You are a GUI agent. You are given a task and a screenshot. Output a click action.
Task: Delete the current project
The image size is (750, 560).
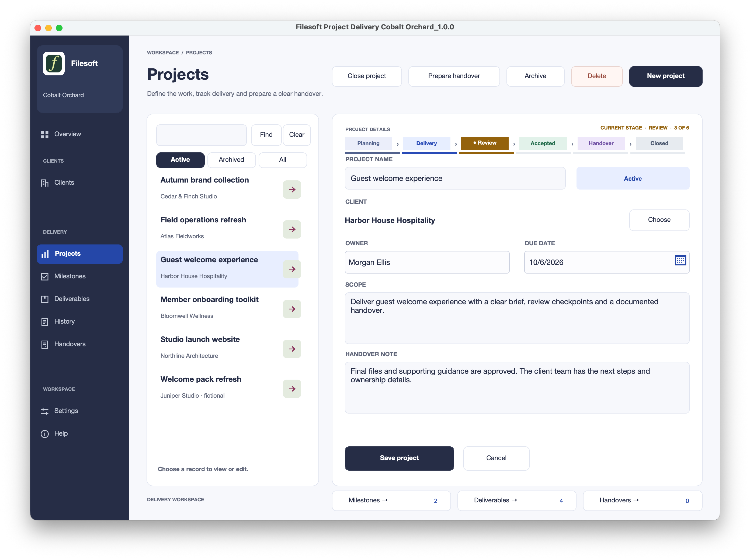click(x=596, y=76)
